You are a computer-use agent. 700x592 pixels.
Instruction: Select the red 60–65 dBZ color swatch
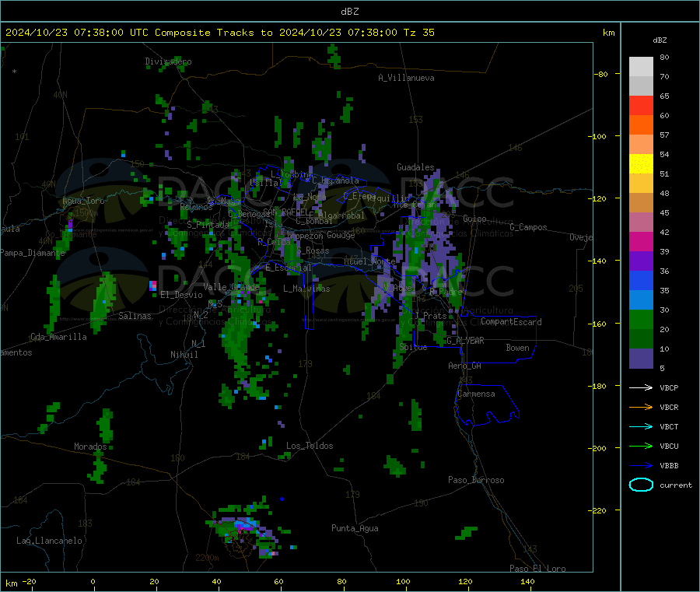(641, 105)
